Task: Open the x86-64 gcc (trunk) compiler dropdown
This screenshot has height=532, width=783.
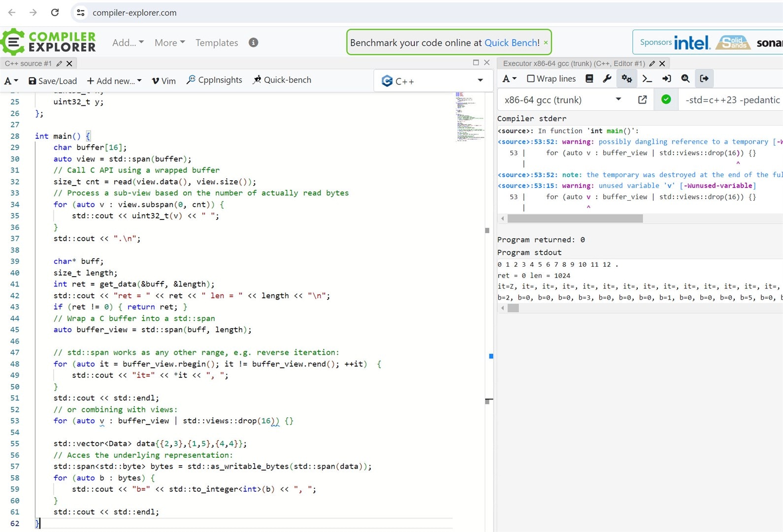Action: (x=563, y=100)
